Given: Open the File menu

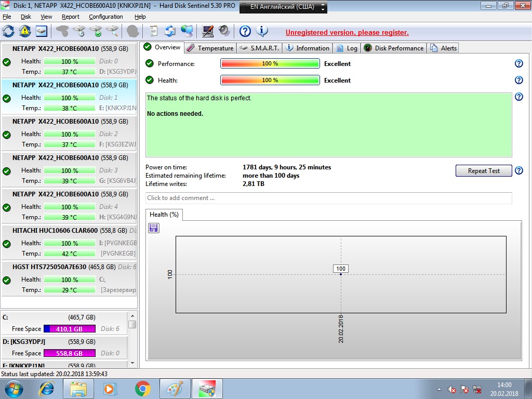Looking at the screenshot, I should coord(7,17).
